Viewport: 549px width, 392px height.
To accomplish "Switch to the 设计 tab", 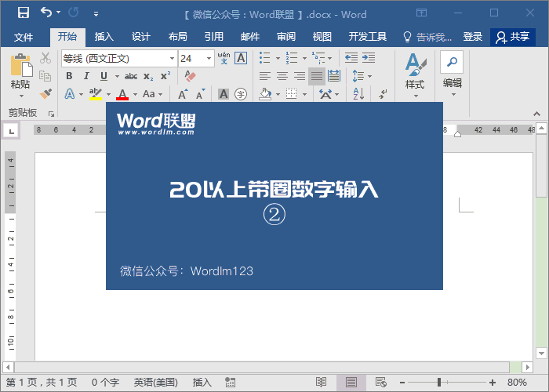I will coord(140,37).
